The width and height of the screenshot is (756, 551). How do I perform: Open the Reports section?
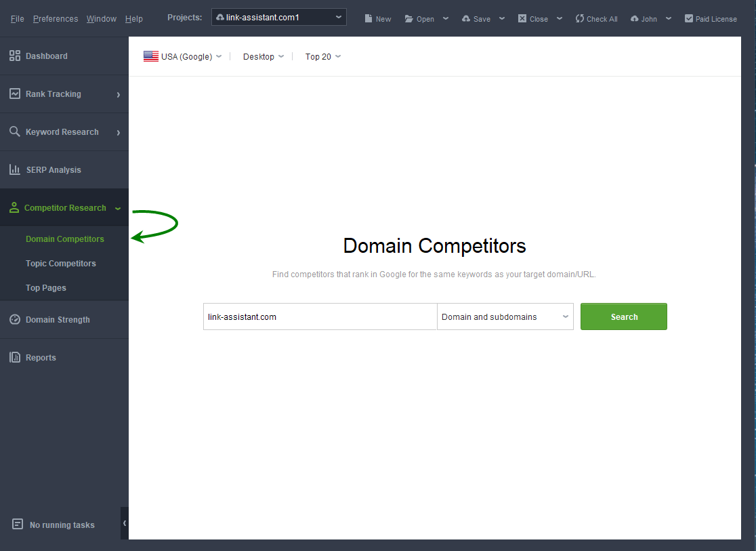[x=40, y=357]
